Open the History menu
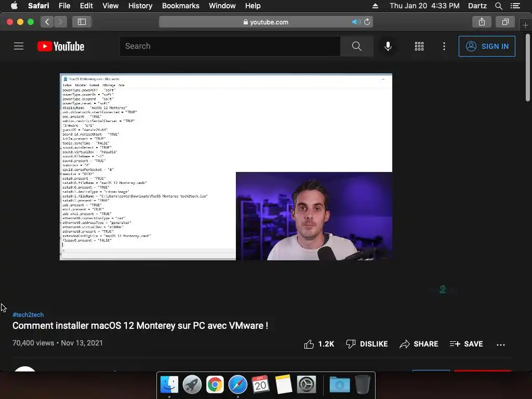 (x=140, y=6)
